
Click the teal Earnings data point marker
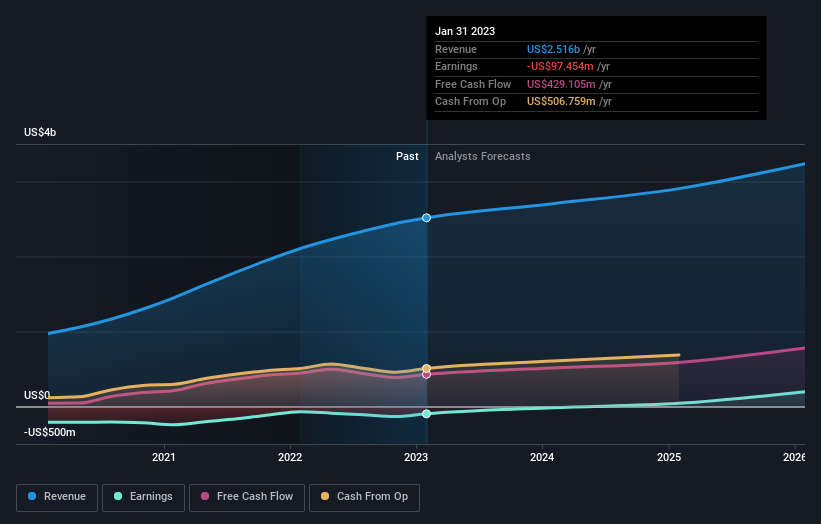coord(427,414)
